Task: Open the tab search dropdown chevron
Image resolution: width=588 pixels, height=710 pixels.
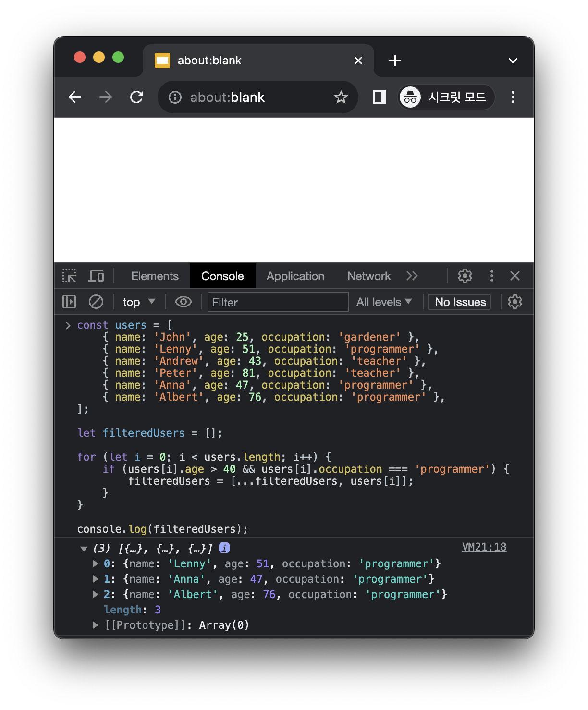Action: [513, 61]
